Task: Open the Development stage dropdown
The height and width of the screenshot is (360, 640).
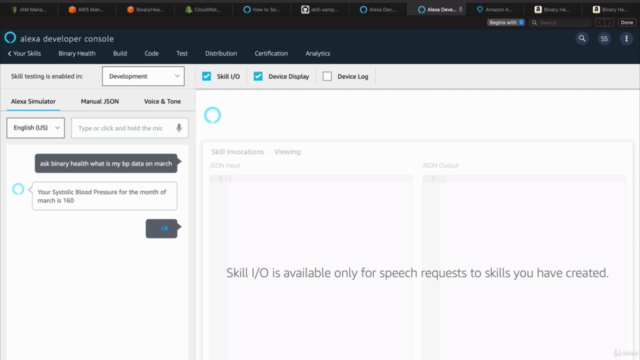Action: coord(143,76)
